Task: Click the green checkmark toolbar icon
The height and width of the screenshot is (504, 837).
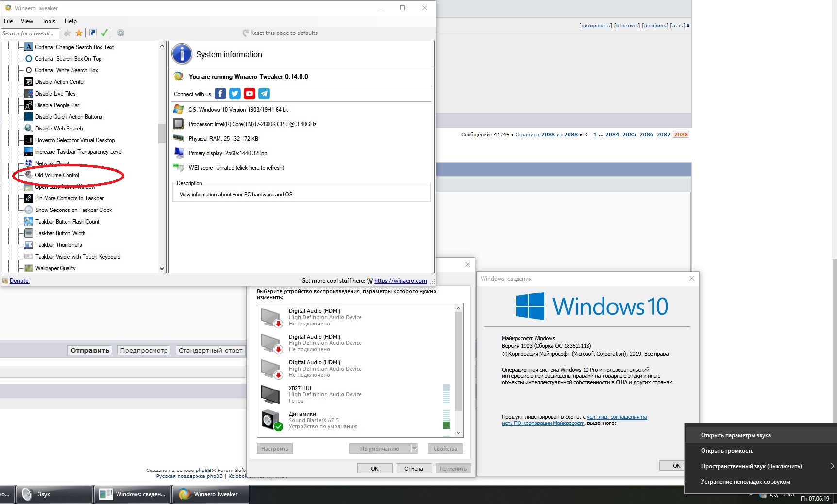Action: coord(104,33)
